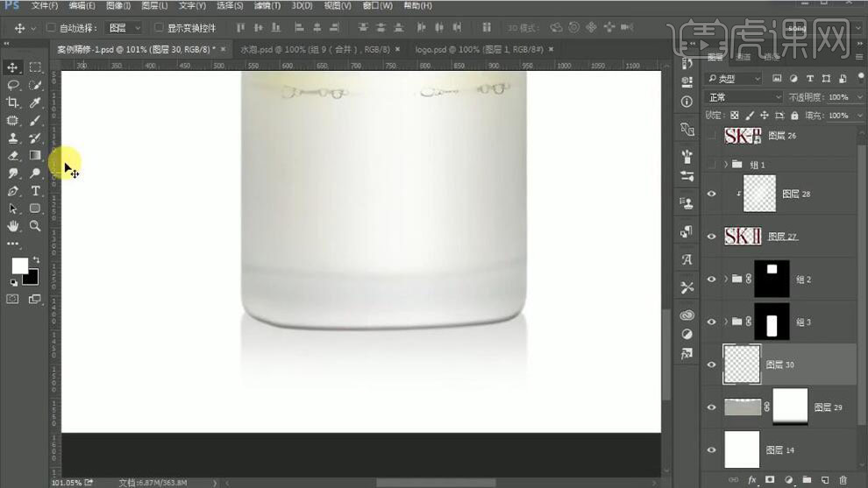The width and height of the screenshot is (868, 488).
Task: Select the Hand tool
Action: (12, 226)
